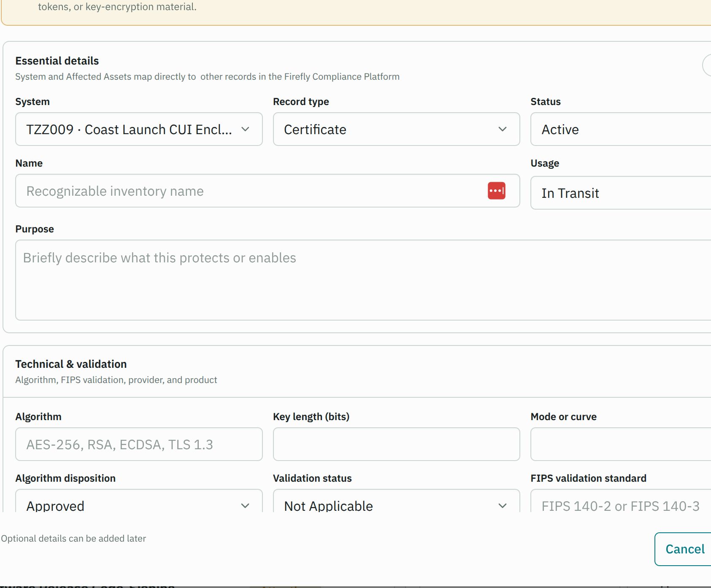Focus the Purpose description text area

(363, 280)
